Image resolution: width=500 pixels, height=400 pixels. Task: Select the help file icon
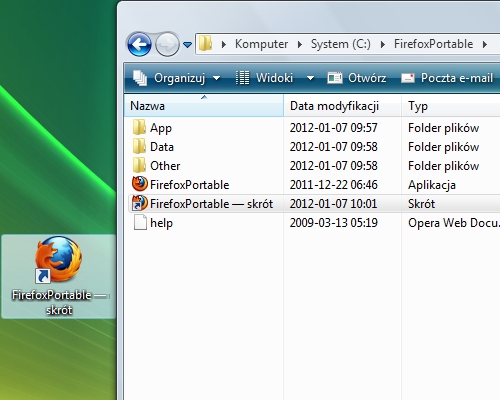tap(140, 222)
